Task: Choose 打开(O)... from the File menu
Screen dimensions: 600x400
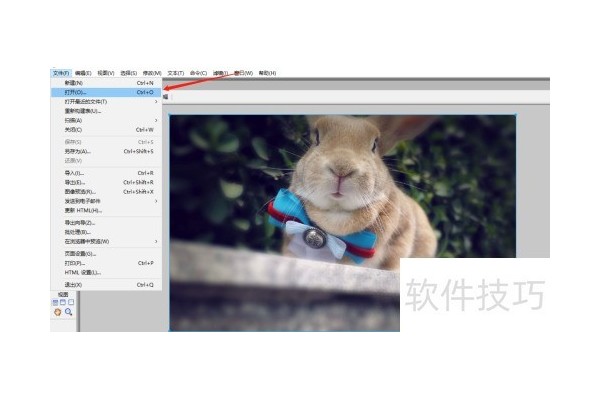Action: pos(106,92)
